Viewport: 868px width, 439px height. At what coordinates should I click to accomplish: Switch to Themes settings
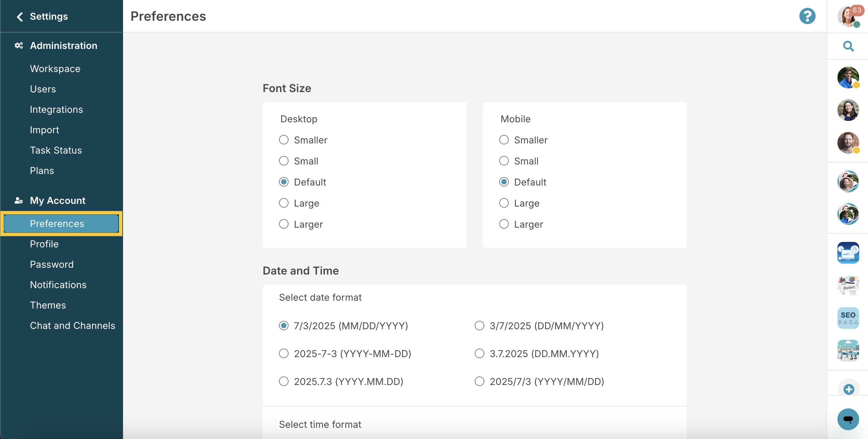(x=48, y=305)
